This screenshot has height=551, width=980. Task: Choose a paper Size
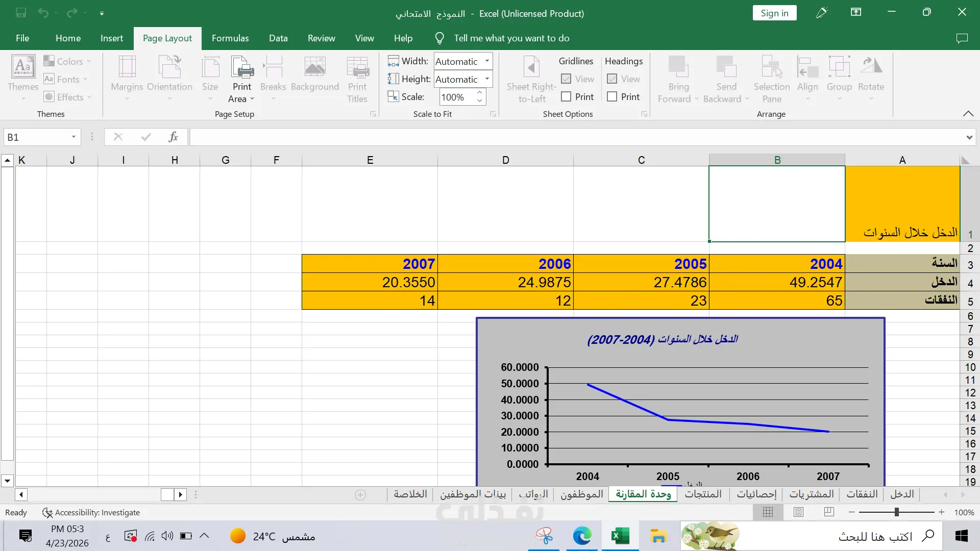click(210, 78)
